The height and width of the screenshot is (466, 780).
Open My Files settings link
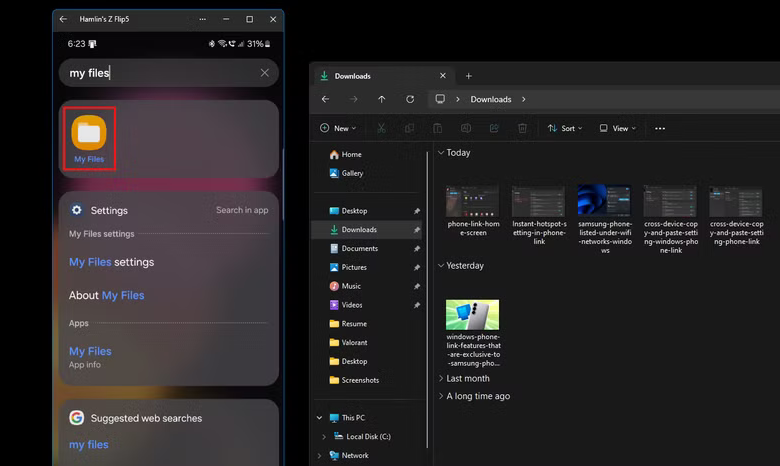[111, 262]
